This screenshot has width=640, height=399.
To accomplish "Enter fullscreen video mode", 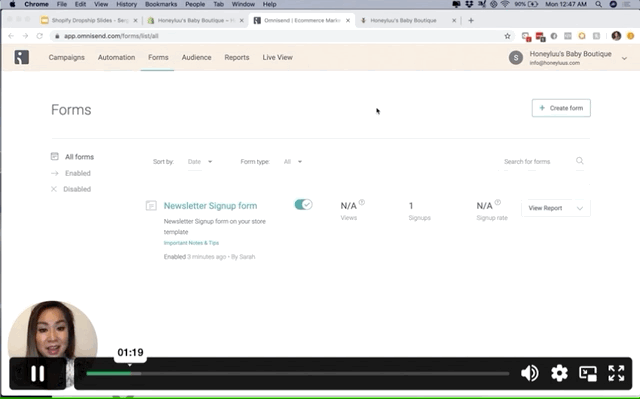I will click(x=616, y=373).
